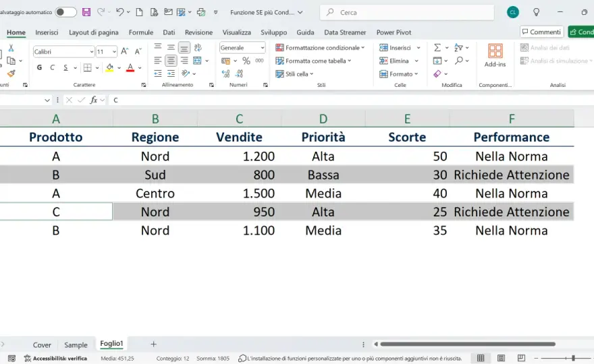Open the Layout di pagina tab

coord(94,32)
